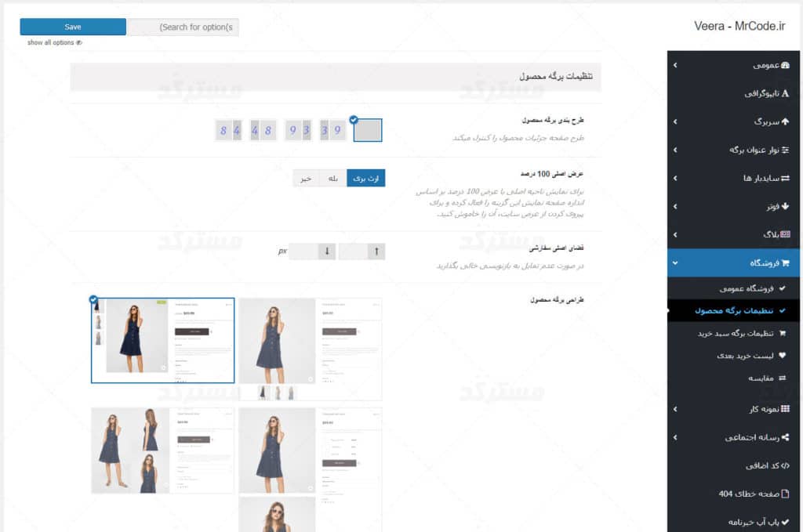
Task: Choose the ارث بری inherit option
Action: pos(365,178)
